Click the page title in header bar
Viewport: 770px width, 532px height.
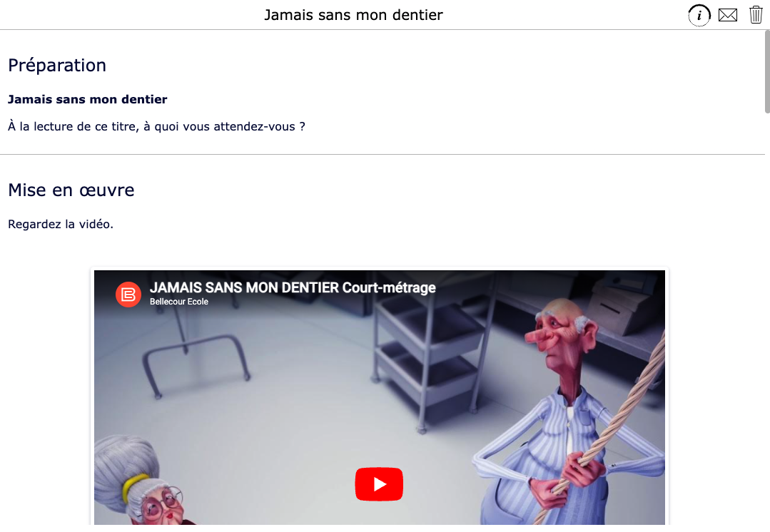[353, 15]
